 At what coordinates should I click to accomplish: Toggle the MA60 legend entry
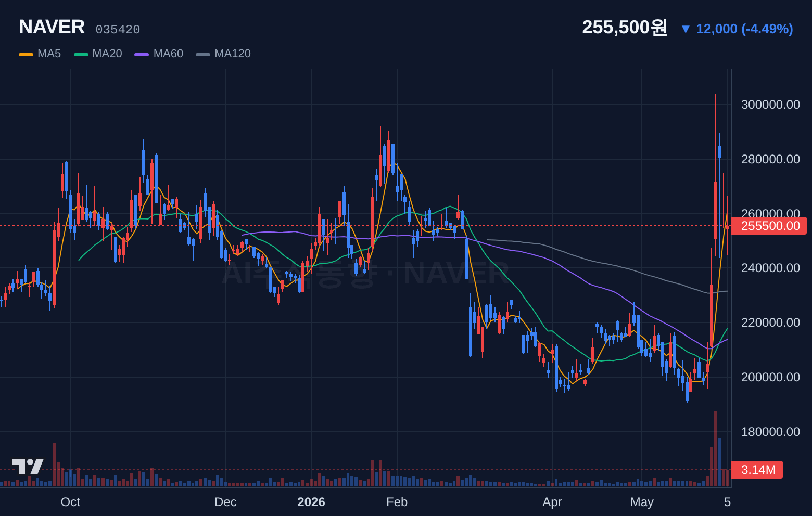click(x=159, y=54)
